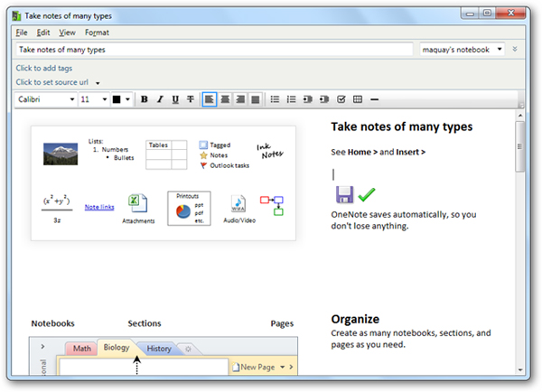Toggle bold formatting

[x=145, y=99]
